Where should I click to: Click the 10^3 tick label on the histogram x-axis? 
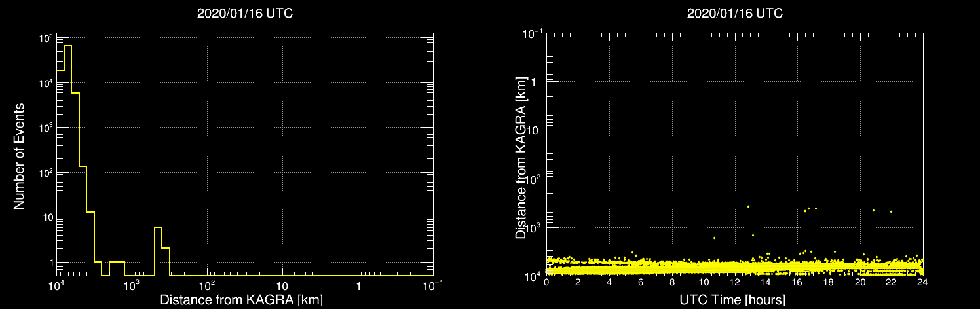[132, 285]
